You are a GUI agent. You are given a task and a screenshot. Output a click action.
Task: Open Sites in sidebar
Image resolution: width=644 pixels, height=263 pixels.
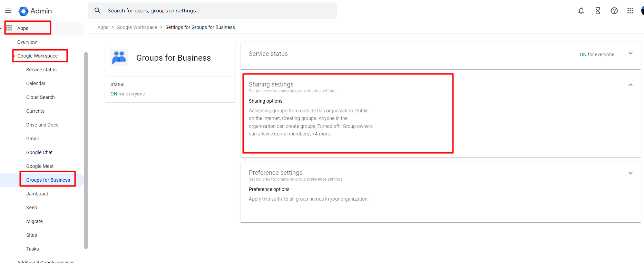click(x=31, y=235)
